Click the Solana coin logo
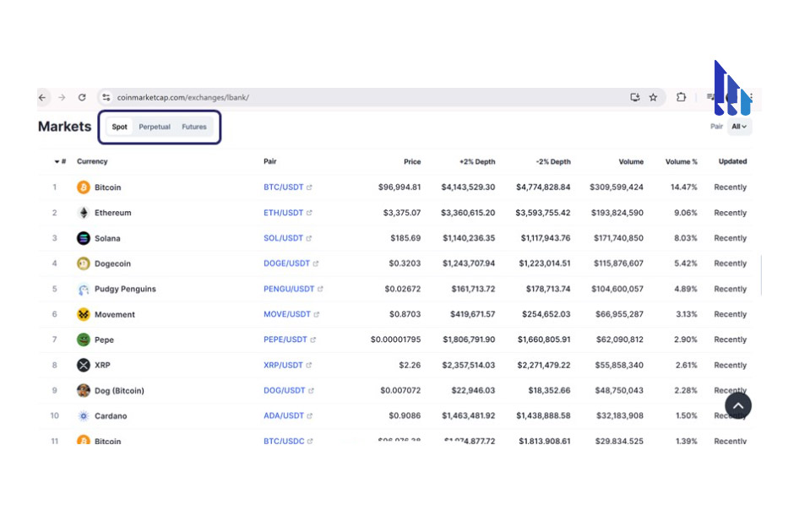 [x=83, y=238]
